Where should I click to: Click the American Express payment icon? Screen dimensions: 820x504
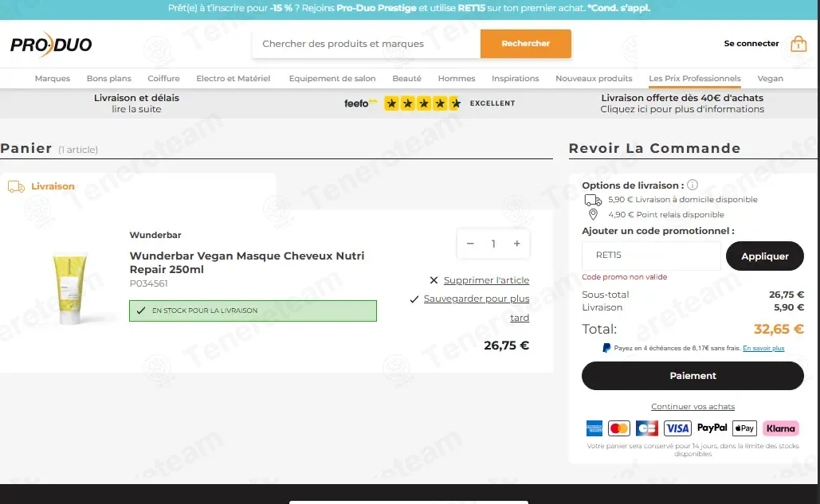click(594, 428)
